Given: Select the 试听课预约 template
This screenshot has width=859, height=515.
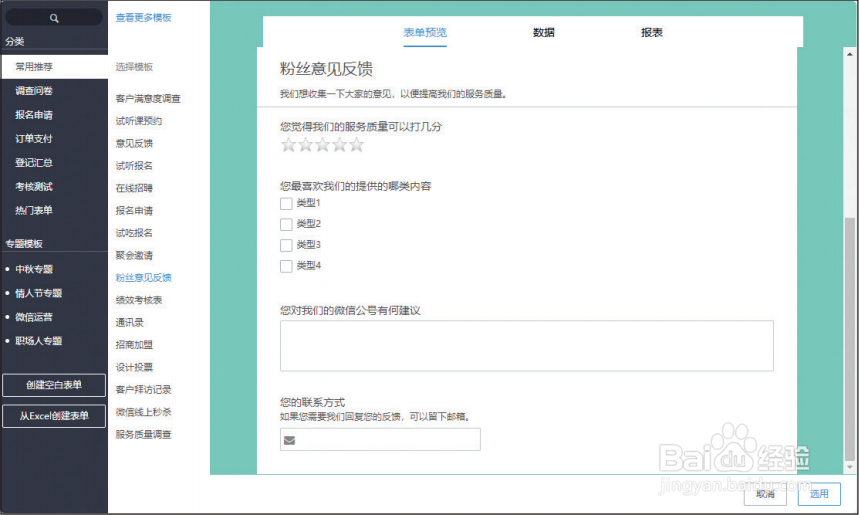Looking at the screenshot, I should (x=139, y=121).
